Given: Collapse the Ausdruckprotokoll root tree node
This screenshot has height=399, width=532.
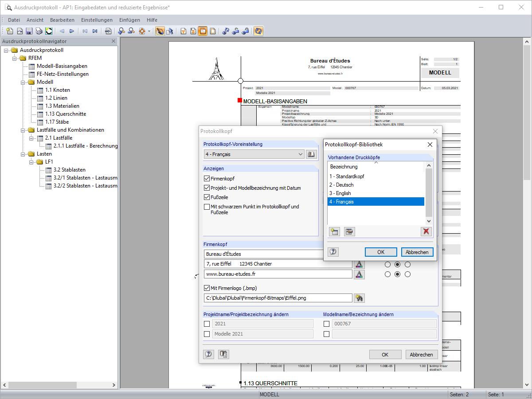Looking at the screenshot, I should pyautogui.click(x=6, y=50).
